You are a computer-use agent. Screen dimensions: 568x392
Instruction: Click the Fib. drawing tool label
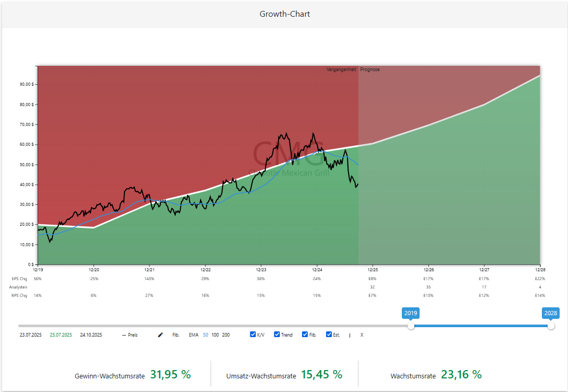176,335
